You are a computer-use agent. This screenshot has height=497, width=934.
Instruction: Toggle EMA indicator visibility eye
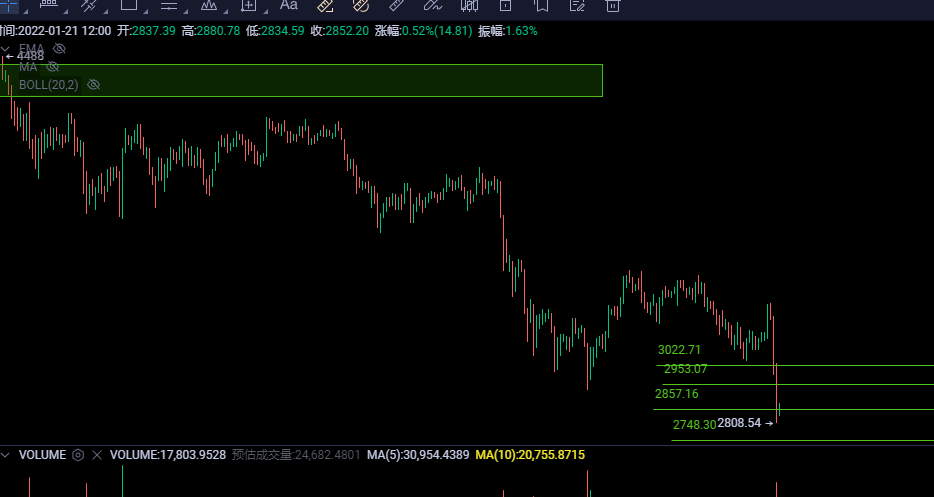click(x=59, y=48)
